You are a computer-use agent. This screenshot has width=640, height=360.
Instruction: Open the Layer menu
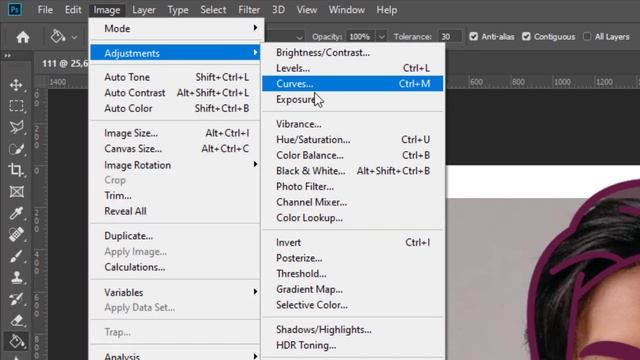click(144, 10)
